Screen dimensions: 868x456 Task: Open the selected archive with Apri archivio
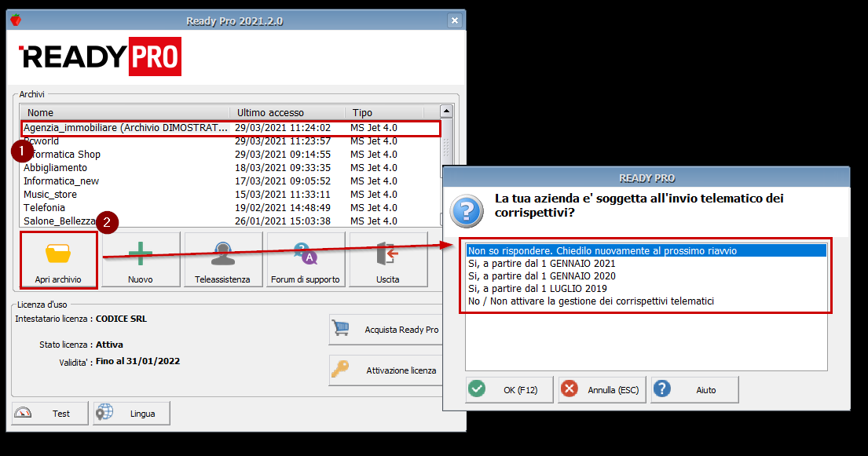58,260
